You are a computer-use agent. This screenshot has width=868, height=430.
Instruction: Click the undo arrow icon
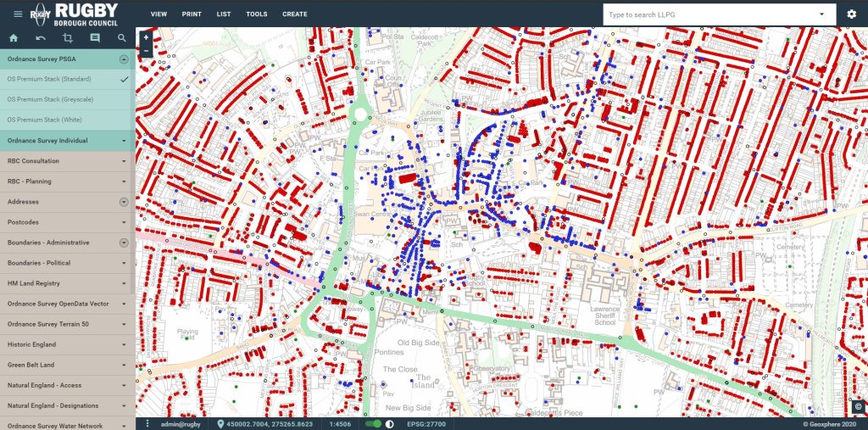pyautogui.click(x=41, y=38)
